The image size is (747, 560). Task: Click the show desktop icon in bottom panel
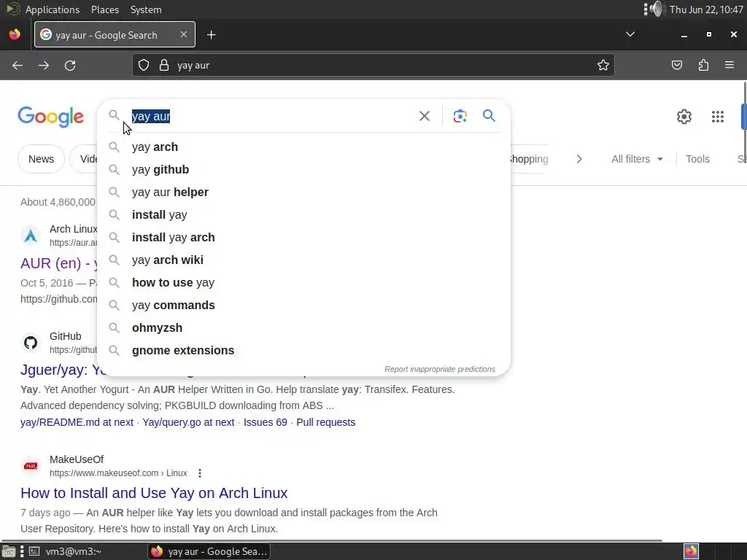coord(9,551)
